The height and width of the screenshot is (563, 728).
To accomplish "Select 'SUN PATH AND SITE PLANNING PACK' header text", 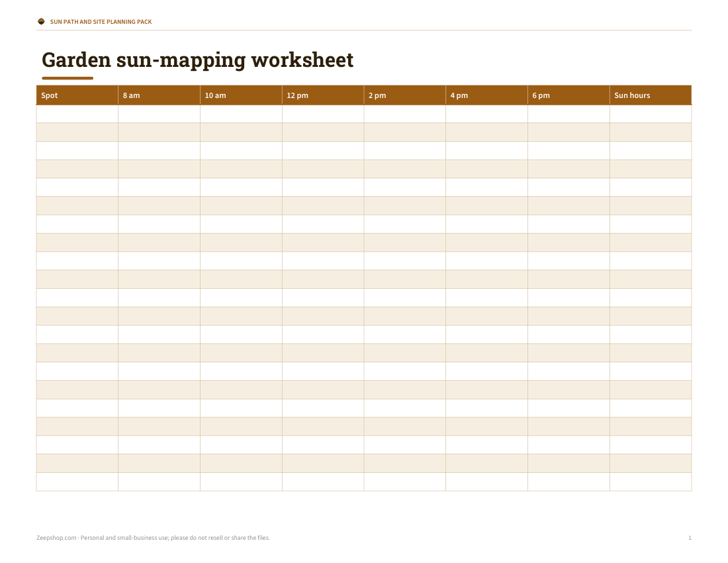I will (101, 22).
